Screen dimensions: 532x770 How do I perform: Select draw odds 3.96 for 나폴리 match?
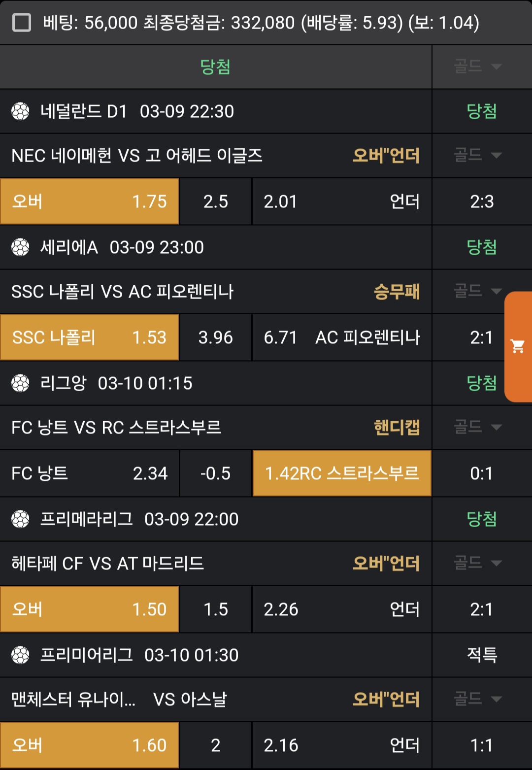click(216, 337)
